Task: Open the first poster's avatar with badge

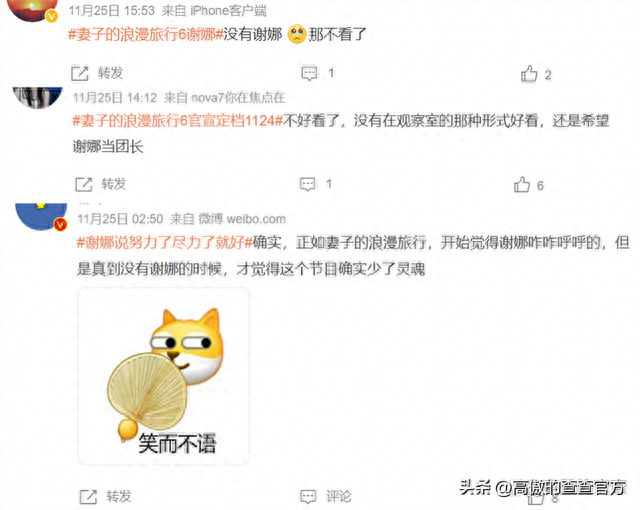Action: [33, 11]
